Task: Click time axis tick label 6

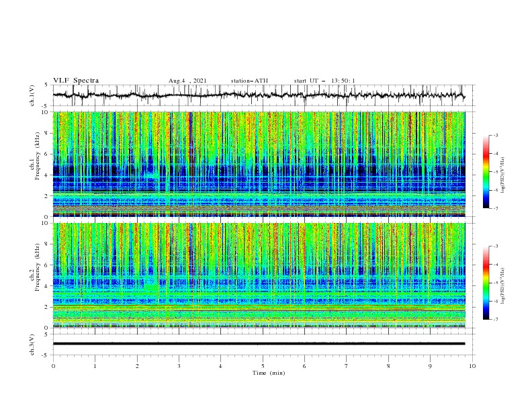Action: pyautogui.click(x=304, y=366)
